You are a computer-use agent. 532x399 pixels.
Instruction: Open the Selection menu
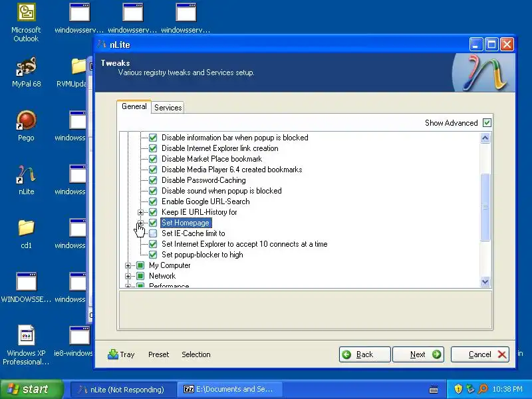pyautogui.click(x=196, y=354)
